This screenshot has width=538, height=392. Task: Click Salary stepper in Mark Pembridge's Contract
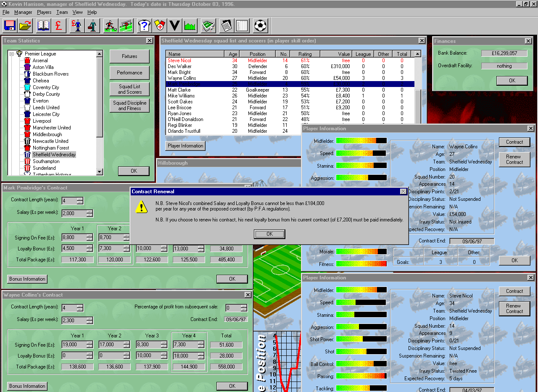[90, 213]
